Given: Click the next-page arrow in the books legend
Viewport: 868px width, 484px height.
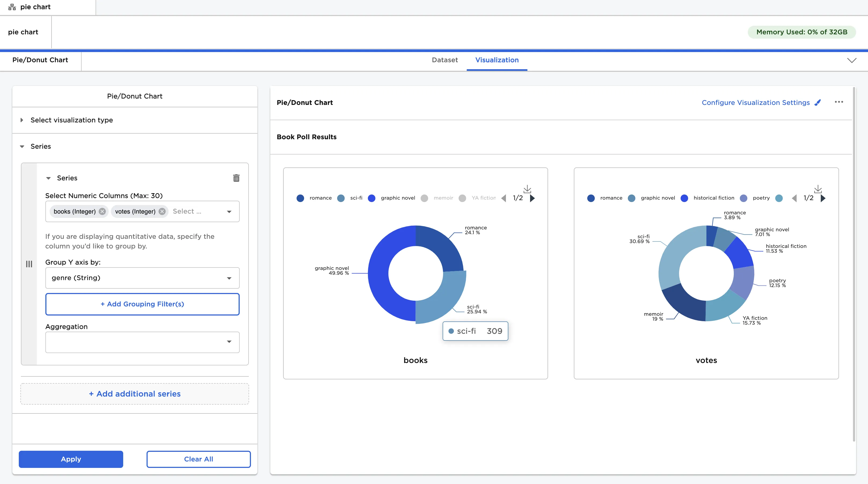Looking at the screenshot, I should tap(533, 198).
